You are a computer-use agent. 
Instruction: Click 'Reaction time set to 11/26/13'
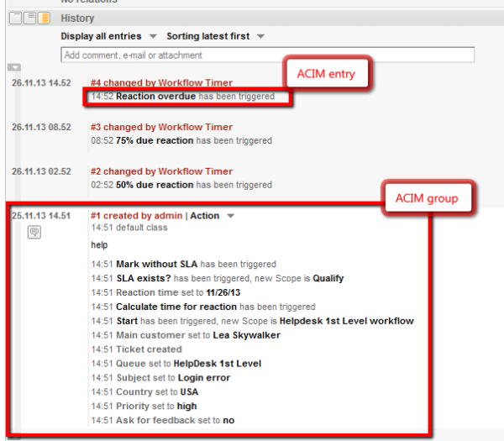coord(165,292)
